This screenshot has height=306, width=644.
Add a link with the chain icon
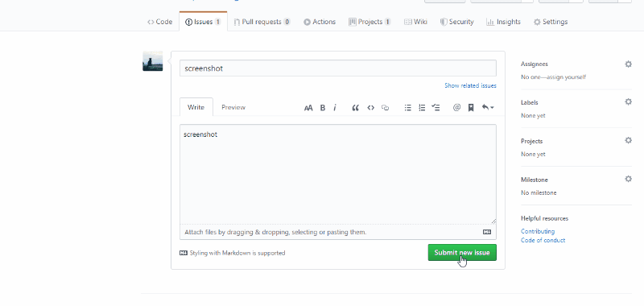pyautogui.click(x=385, y=108)
